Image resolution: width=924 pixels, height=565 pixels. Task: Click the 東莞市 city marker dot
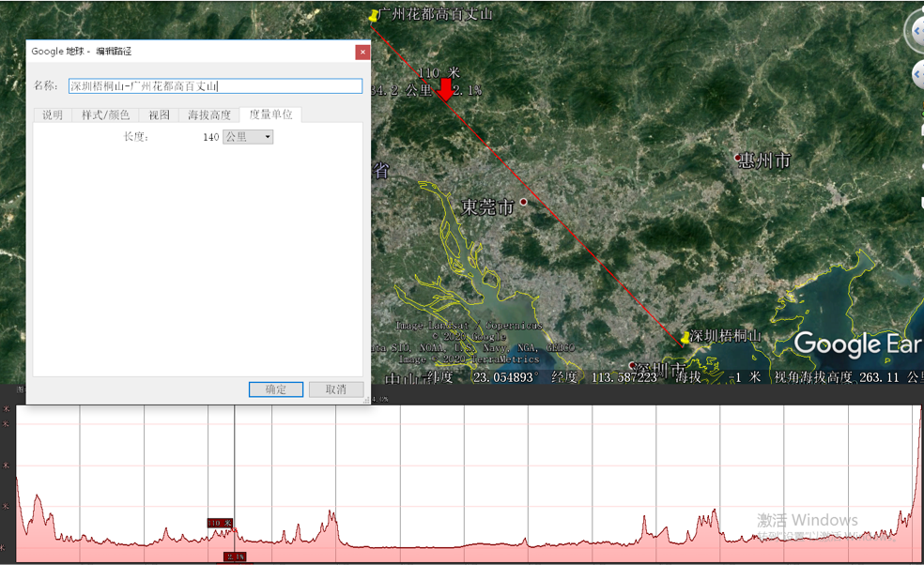[x=523, y=202]
